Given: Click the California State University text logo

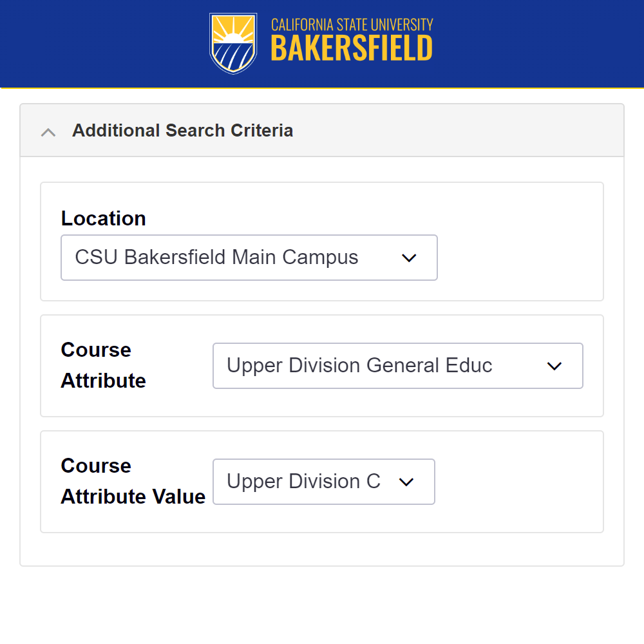Looking at the screenshot, I should pos(352,25).
